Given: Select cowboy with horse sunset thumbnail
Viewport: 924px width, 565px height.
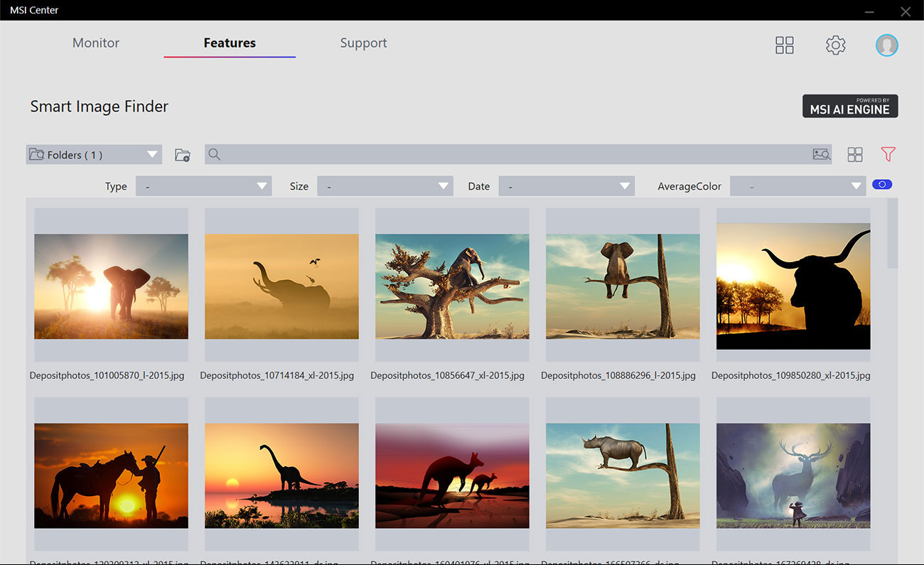Looking at the screenshot, I should point(111,475).
